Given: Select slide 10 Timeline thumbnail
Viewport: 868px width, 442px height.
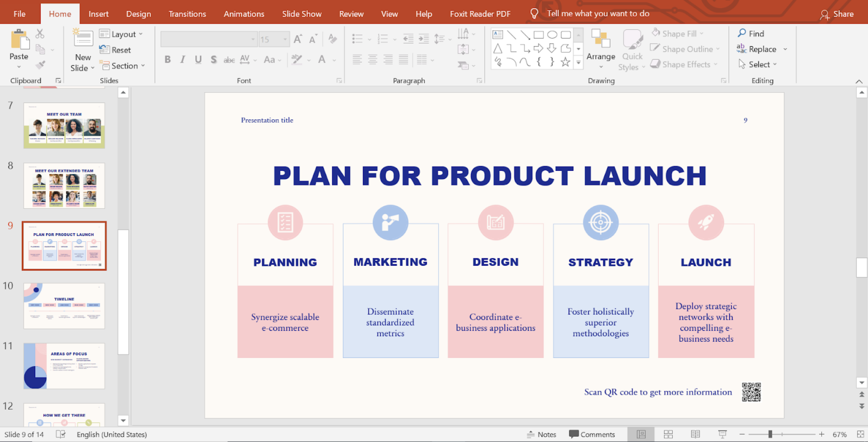Looking at the screenshot, I should pyautogui.click(x=64, y=306).
